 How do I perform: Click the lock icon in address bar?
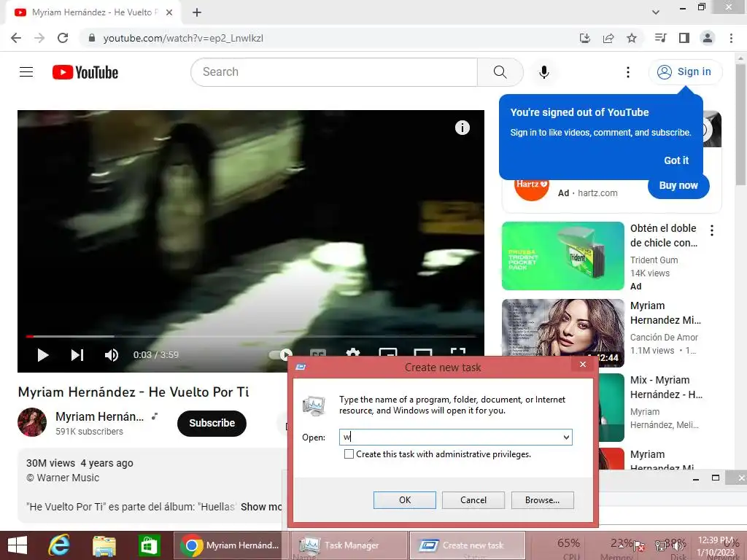(92, 38)
